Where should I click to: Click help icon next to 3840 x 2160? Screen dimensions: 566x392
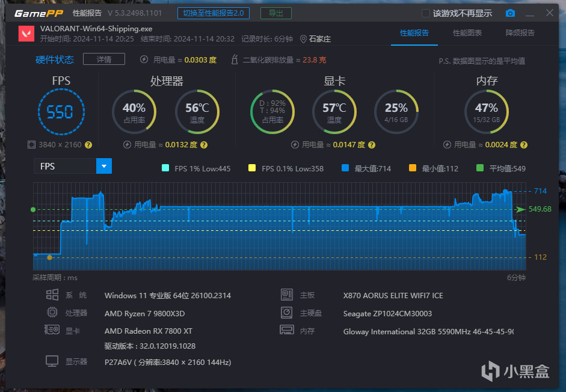click(88, 145)
